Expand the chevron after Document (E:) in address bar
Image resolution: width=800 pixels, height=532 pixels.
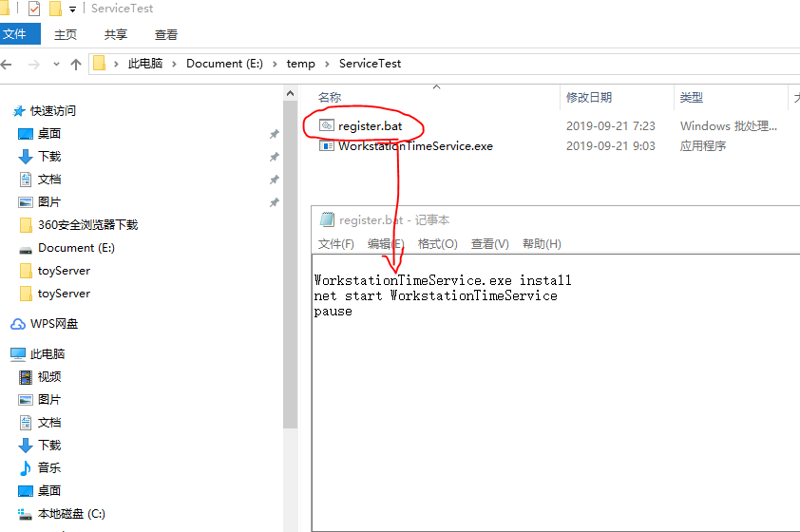pos(275,64)
